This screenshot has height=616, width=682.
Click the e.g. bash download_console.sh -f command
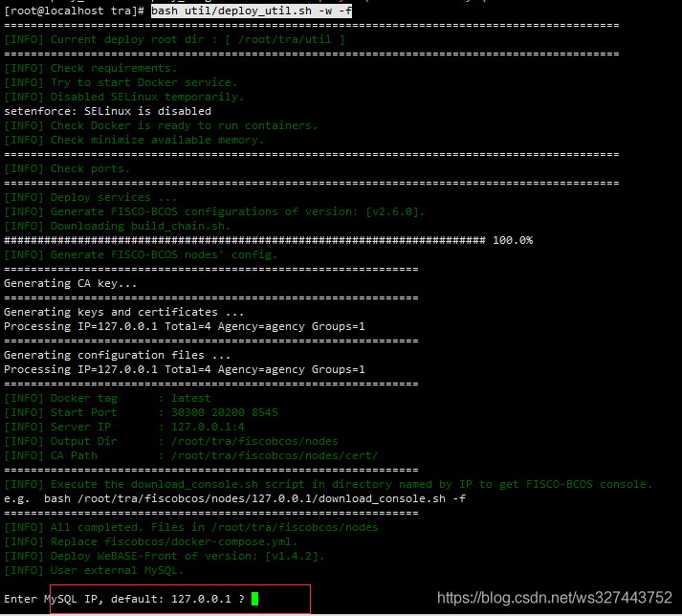click(x=235, y=499)
